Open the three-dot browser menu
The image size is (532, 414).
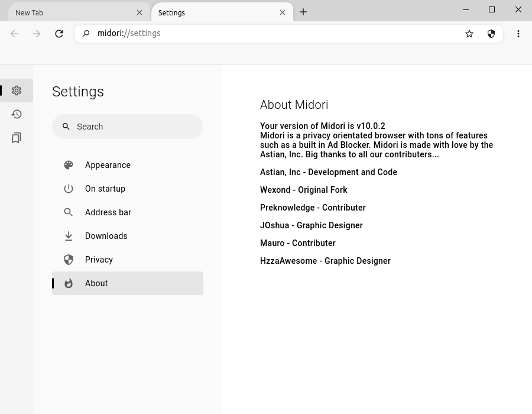[518, 34]
